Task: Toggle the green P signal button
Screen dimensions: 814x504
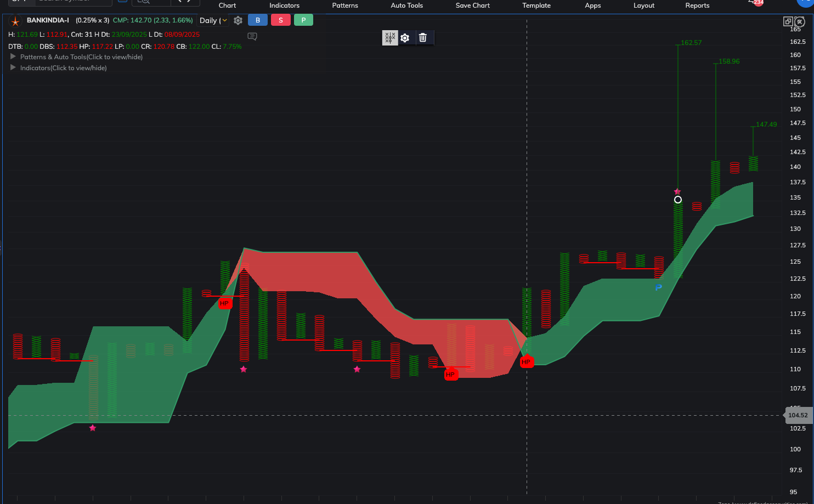Action: point(303,20)
